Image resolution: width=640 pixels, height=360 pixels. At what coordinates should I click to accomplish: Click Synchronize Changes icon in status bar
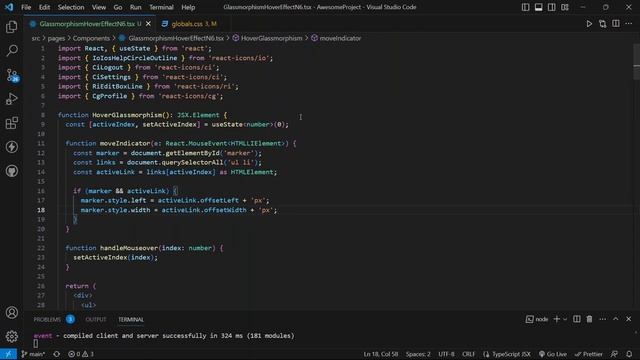pos(57,354)
